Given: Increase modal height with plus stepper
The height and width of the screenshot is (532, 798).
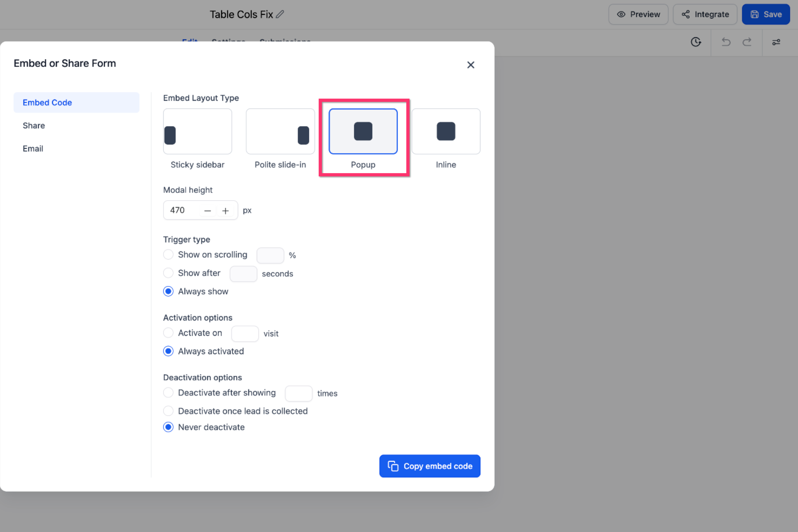Looking at the screenshot, I should [225, 211].
